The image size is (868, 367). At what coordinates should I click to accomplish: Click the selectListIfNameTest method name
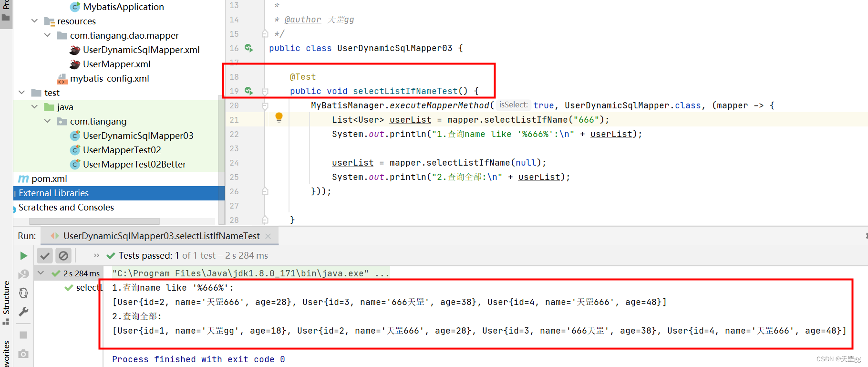(405, 91)
